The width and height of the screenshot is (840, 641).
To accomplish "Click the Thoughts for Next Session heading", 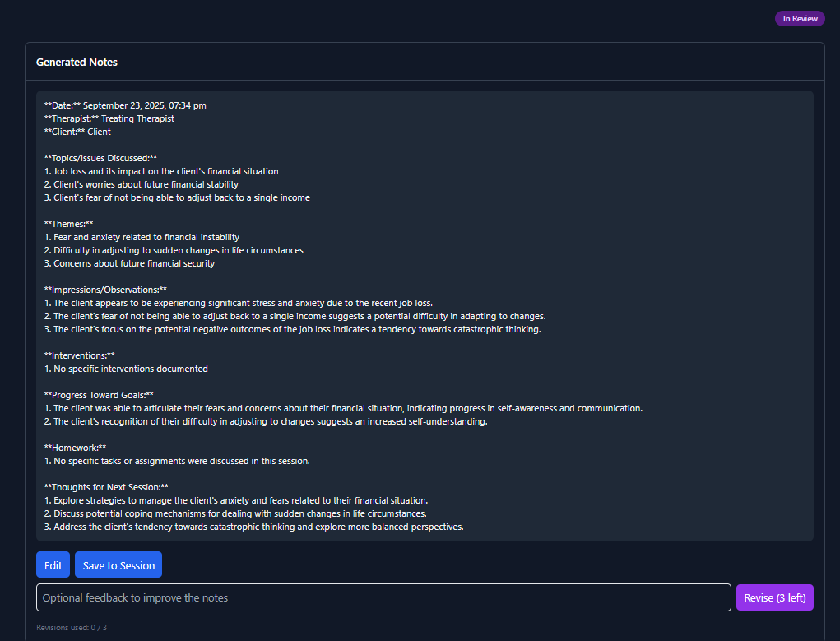I will click(x=106, y=487).
